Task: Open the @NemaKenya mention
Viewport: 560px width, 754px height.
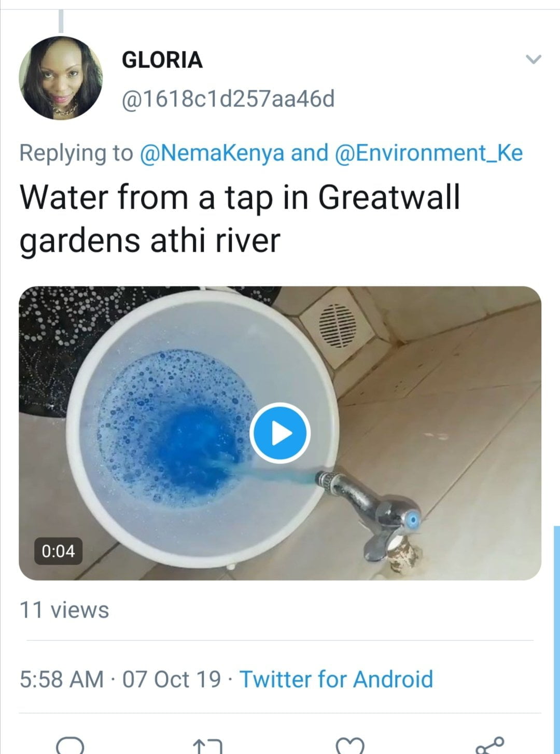Action: coord(212,153)
